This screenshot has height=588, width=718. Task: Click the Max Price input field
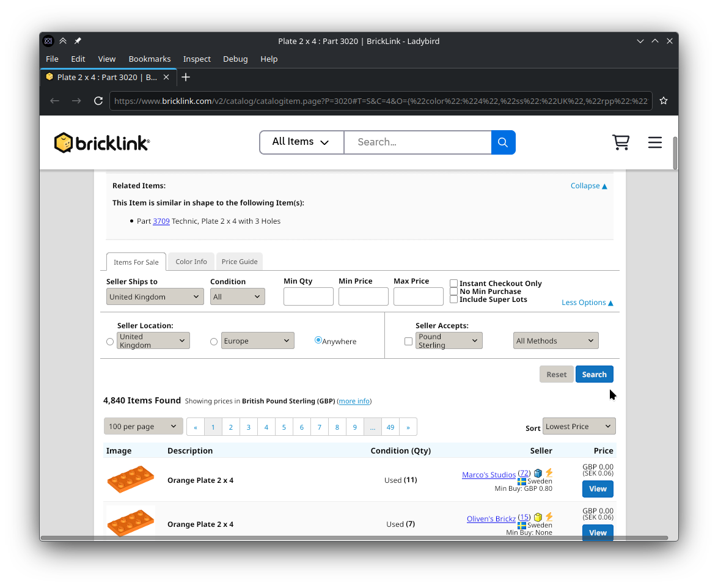418,296
